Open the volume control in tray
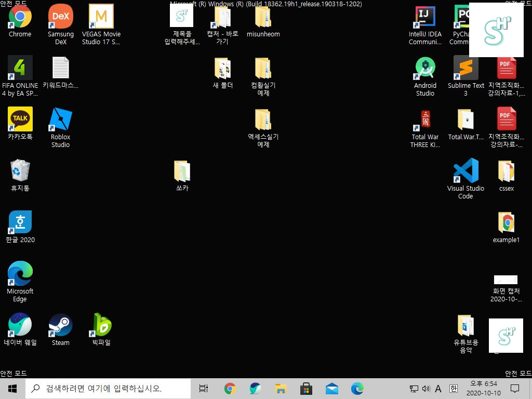This screenshot has height=399, width=532. [426, 389]
